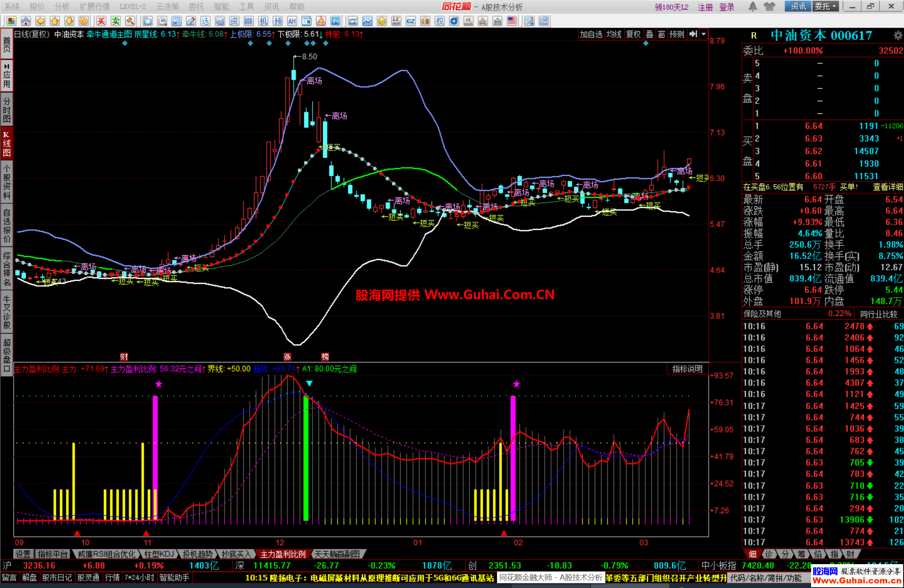Click 指标说明 indicator description button
The image size is (904, 588).
click(x=687, y=369)
